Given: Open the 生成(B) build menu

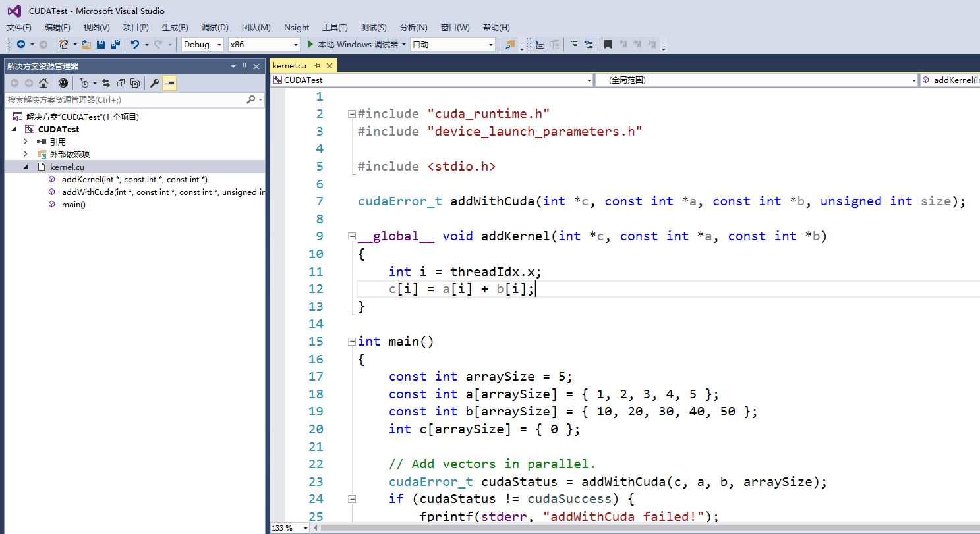Looking at the screenshot, I should pos(175,27).
